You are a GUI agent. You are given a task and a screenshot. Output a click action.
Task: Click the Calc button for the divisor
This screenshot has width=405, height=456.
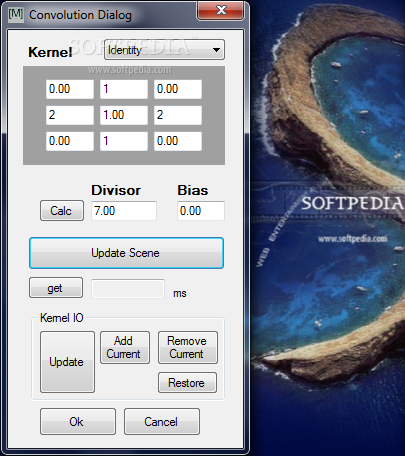point(62,210)
